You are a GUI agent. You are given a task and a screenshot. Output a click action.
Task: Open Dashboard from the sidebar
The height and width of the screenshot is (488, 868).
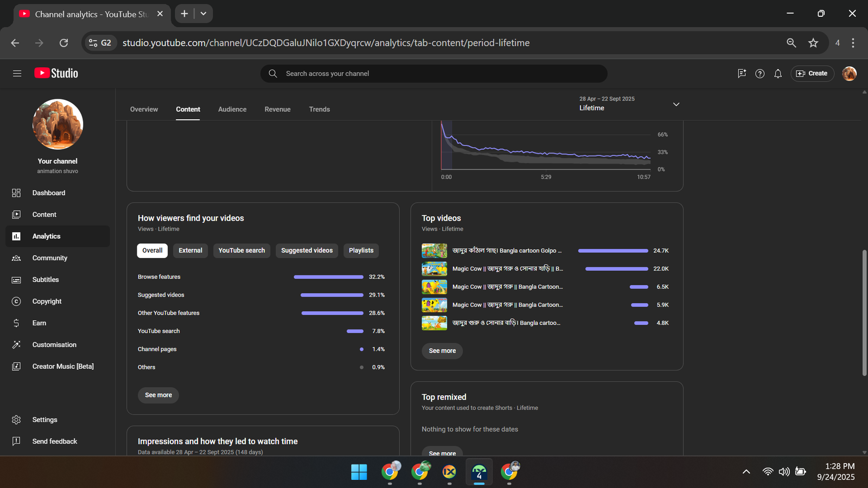[48, 193]
